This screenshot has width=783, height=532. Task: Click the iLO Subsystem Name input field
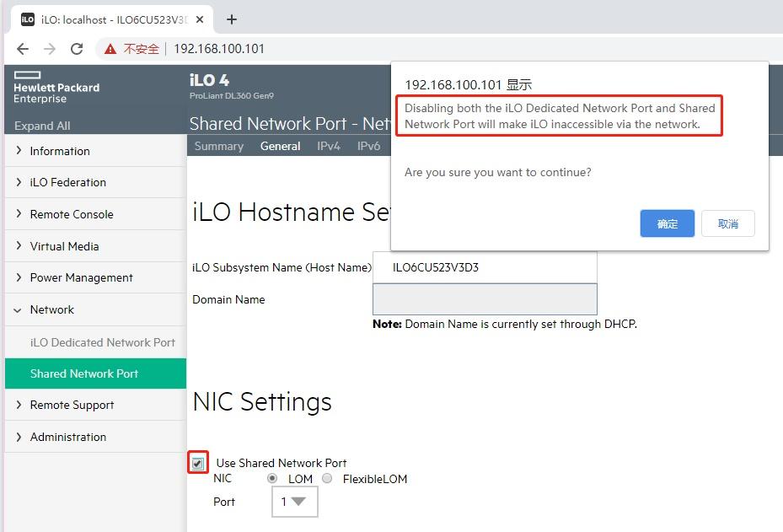coord(485,269)
